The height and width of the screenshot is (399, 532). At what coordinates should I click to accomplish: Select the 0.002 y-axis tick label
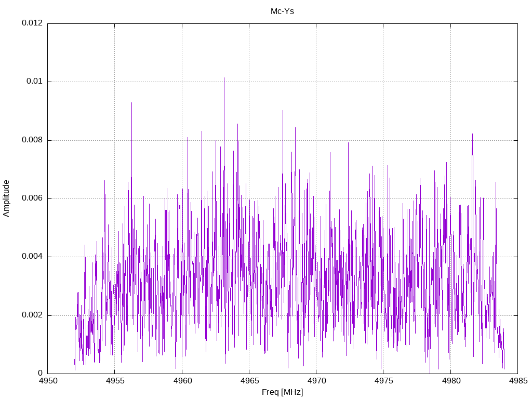(x=32, y=315)
